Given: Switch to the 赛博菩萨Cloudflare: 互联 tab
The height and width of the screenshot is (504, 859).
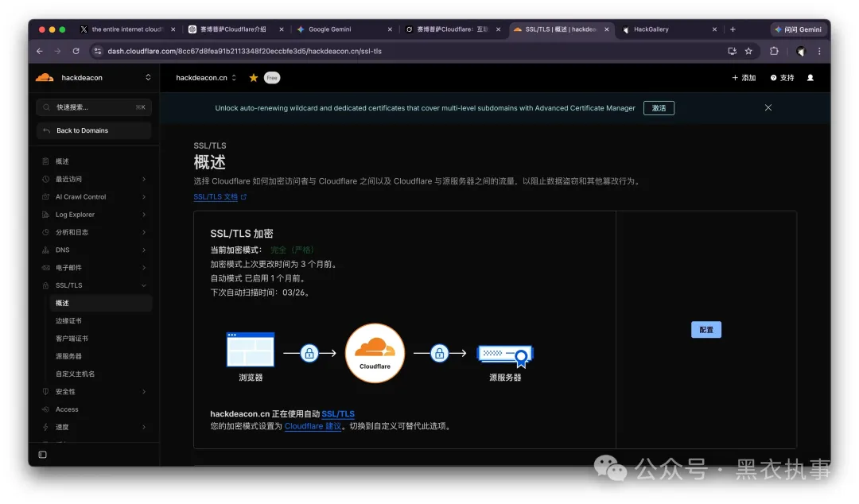Looking at the screenshot, I should click(x=453, y=29).
